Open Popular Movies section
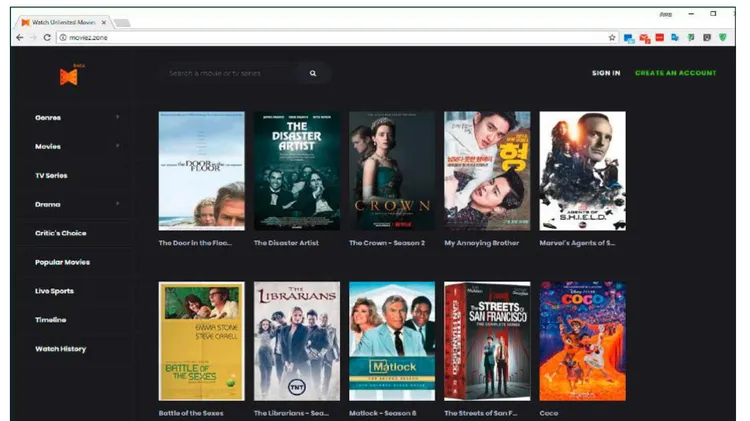The width and height of the screenshot is (750, 421). 62,262
